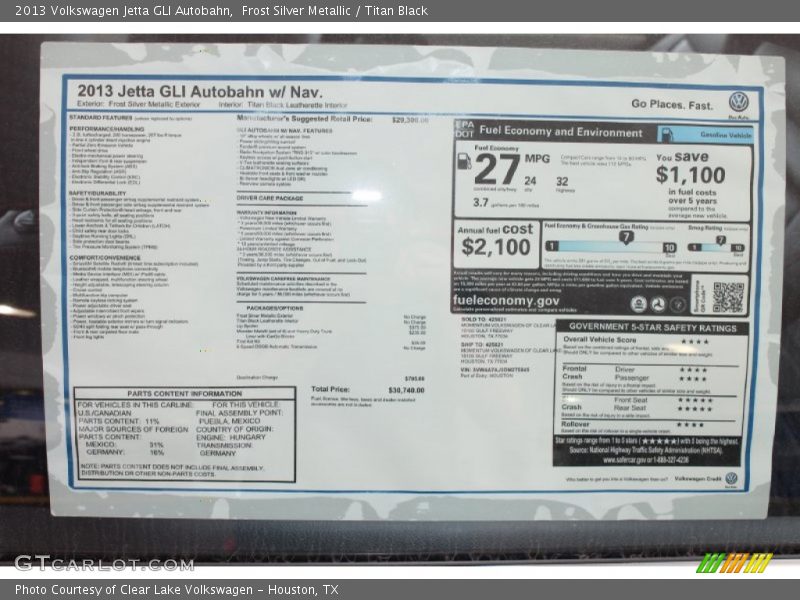
Task: Click the PERFORMANCE/HANDLING heading
Action: pos(107,129)
